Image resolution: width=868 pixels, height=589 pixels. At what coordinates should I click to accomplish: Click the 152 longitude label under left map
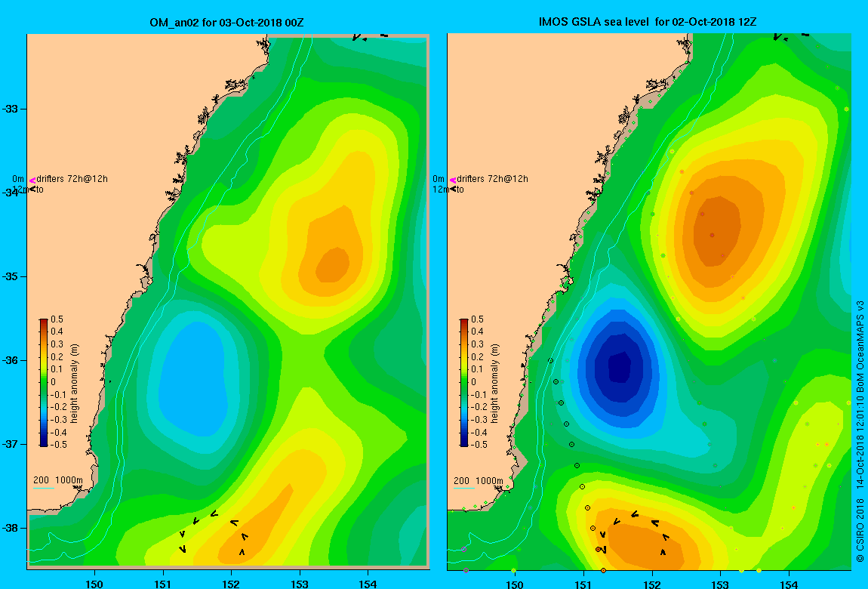tap(231, 584)
